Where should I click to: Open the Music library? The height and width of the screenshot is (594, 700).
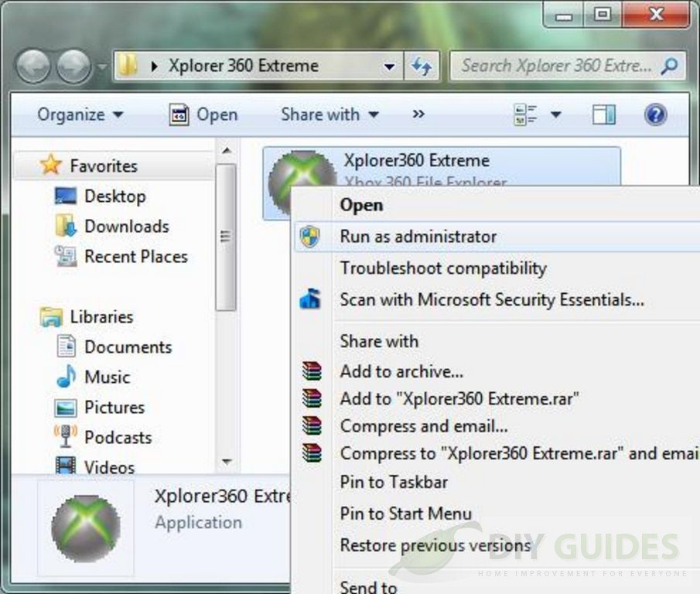(108, 377)
